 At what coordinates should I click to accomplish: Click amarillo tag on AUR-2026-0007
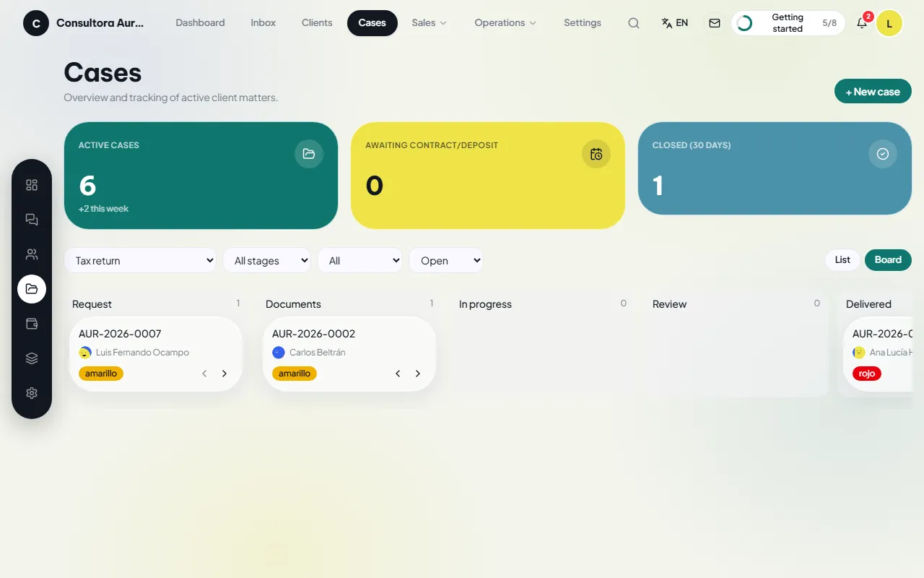[x=101, y=374]
